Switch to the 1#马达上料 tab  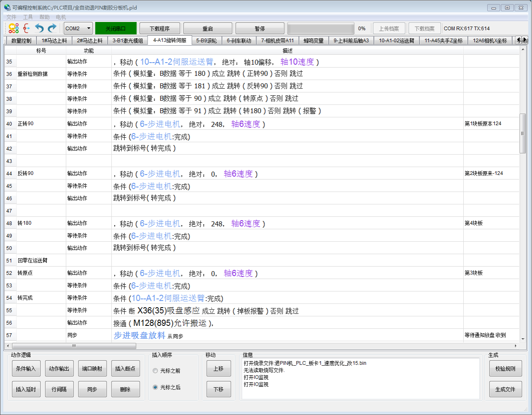pos(54,41)
